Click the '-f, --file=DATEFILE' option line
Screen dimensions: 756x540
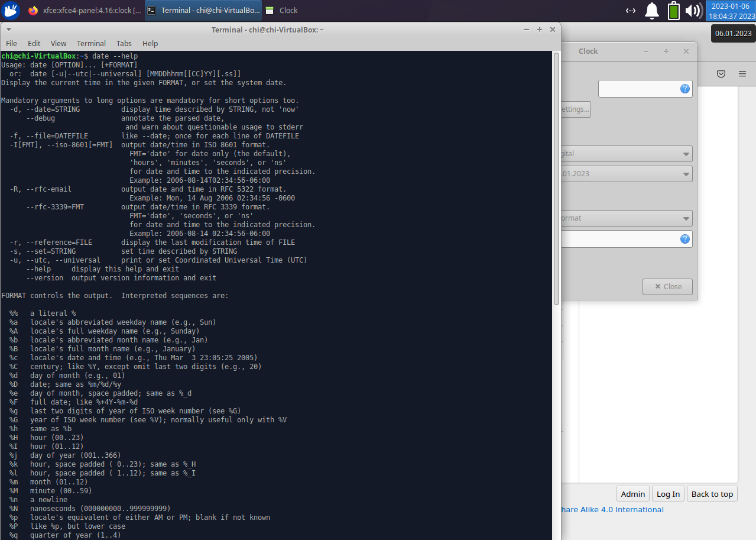point(154,136)
